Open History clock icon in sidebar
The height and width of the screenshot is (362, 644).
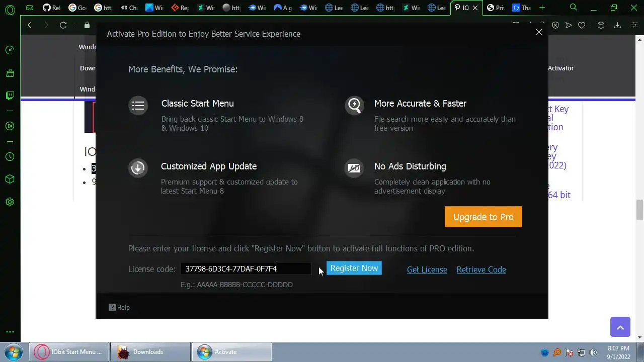10,156
